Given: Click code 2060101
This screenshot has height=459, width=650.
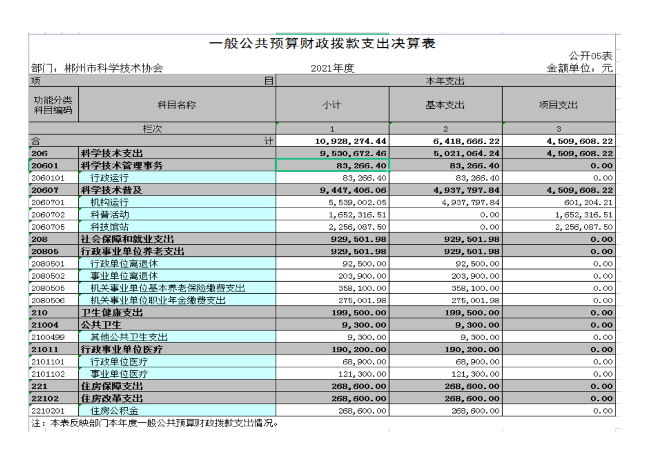Looking at the screenshot, I should [x=53, y=178].
